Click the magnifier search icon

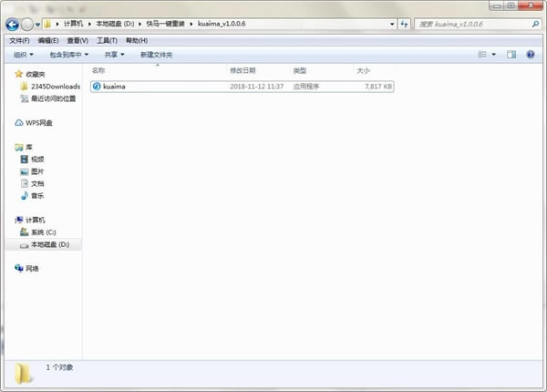click(x=535, y=24)
